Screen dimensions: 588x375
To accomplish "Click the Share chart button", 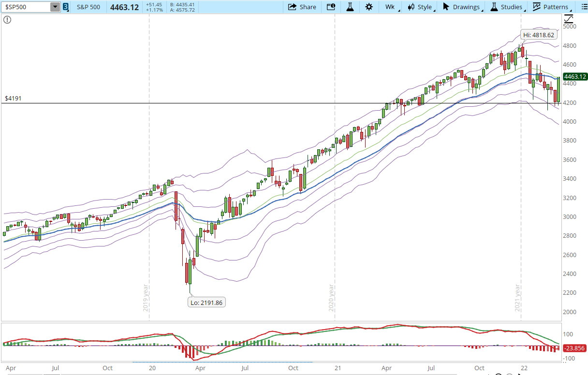I will [x=302, y=7].
